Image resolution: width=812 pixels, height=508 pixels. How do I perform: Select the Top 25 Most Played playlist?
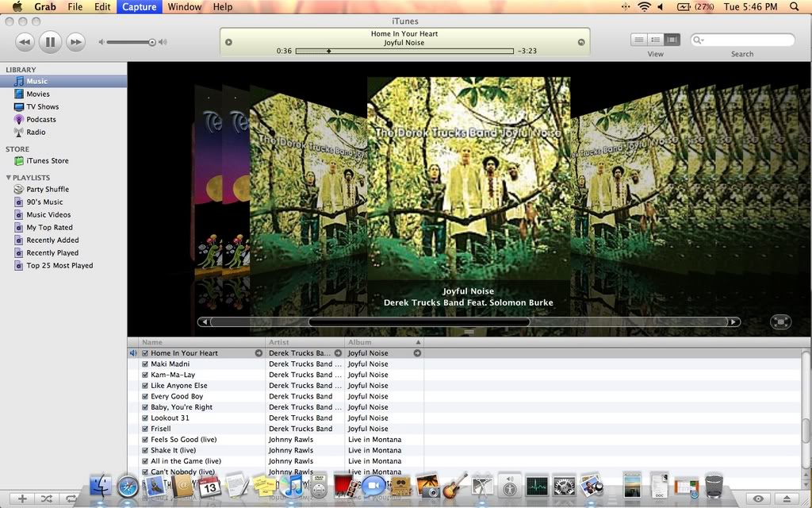pyautogui.click(x=59, y=265)
